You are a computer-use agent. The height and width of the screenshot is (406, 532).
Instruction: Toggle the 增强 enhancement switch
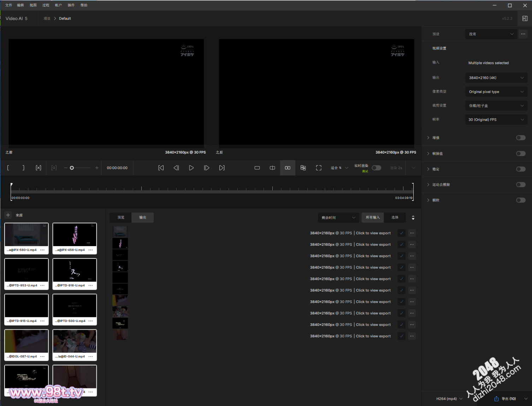tap(520, 138)
